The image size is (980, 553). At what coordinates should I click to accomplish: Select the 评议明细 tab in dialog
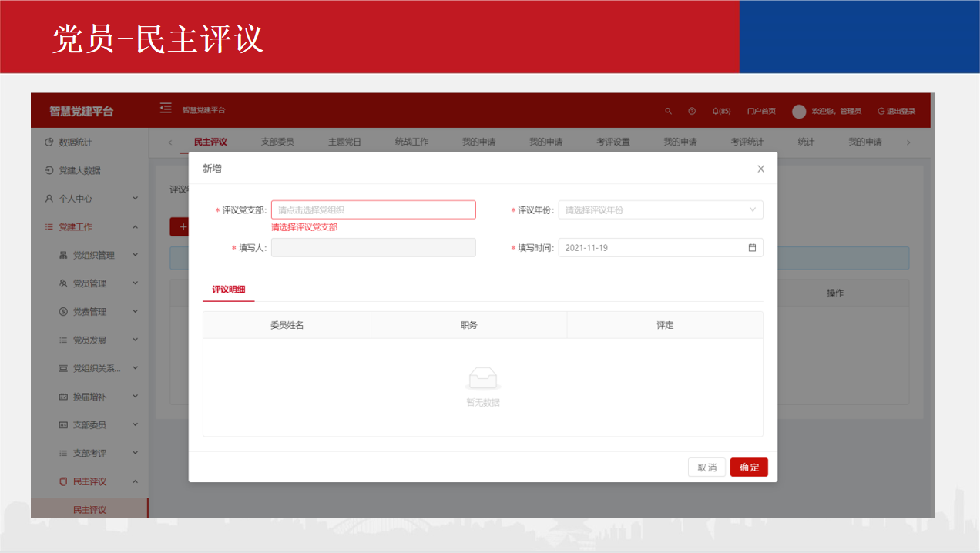point(229,290)
